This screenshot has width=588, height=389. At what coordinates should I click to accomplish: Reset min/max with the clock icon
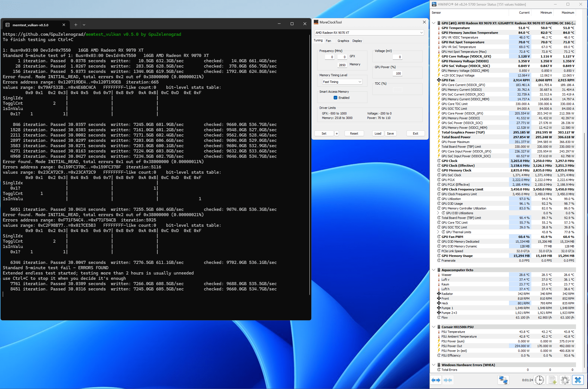point(539,380)
